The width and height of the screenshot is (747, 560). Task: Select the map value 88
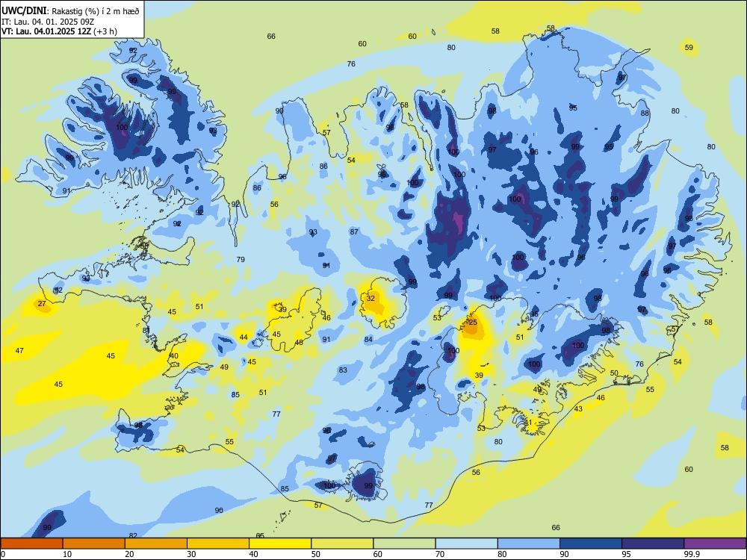pos(645,113)
